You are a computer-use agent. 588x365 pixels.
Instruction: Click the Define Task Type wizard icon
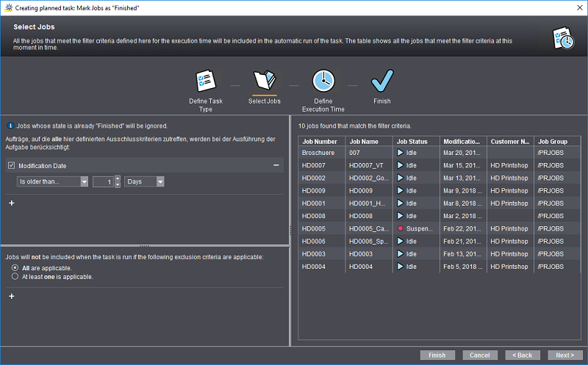(205, 80)
